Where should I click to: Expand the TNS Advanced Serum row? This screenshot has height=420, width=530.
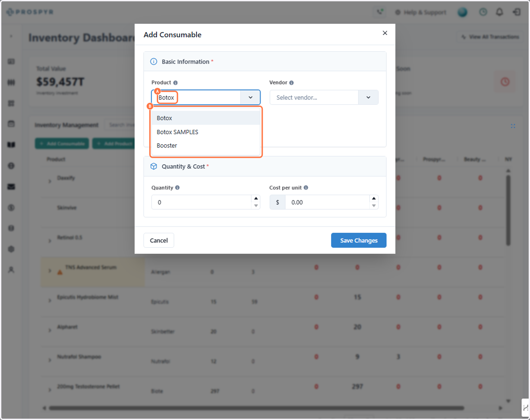pos(50,270)
